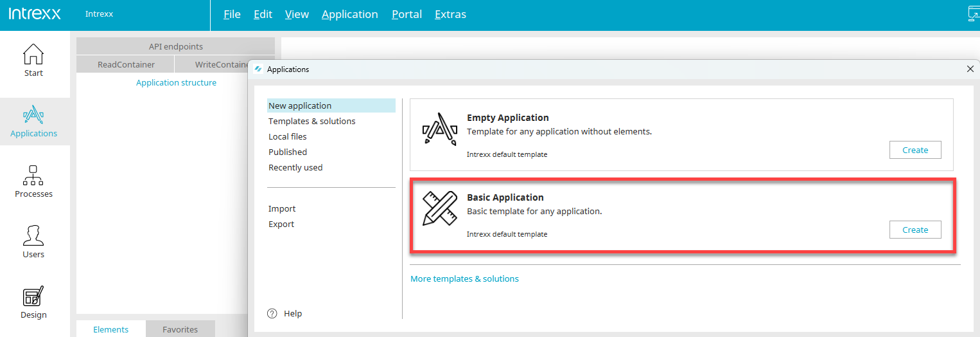Switch to the ReadContainer tab
Viewport: 980px width, 337px height.
(126, 64)
